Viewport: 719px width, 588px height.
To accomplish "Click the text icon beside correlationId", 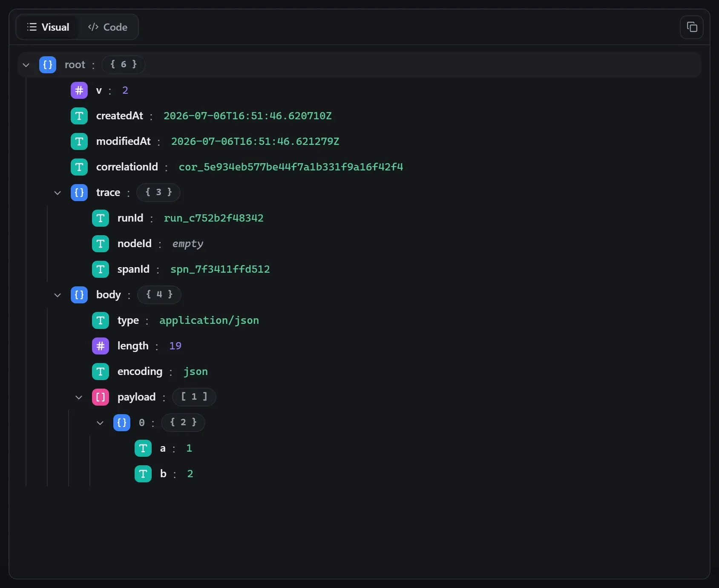I will coord(79,167).
